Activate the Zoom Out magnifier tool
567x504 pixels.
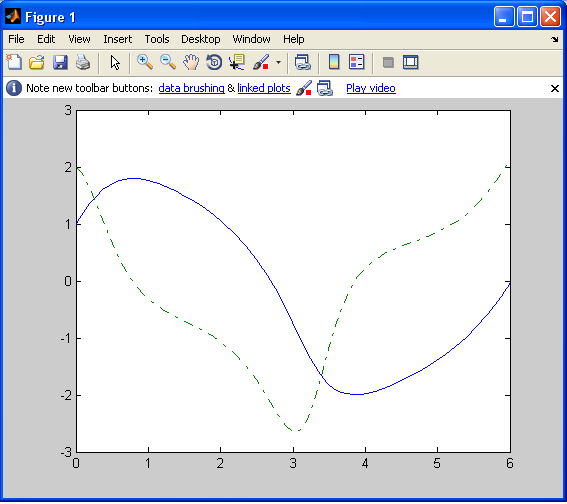click(x=168, y=62)
